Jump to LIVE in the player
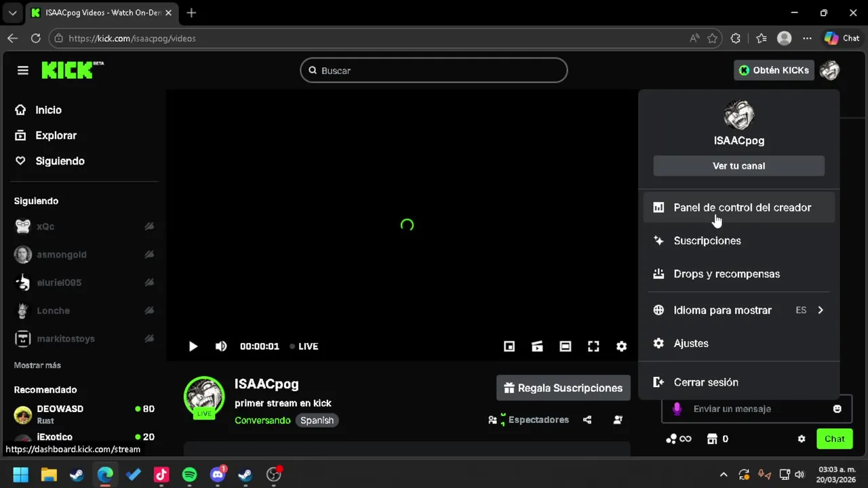 (x=304, y=346)
